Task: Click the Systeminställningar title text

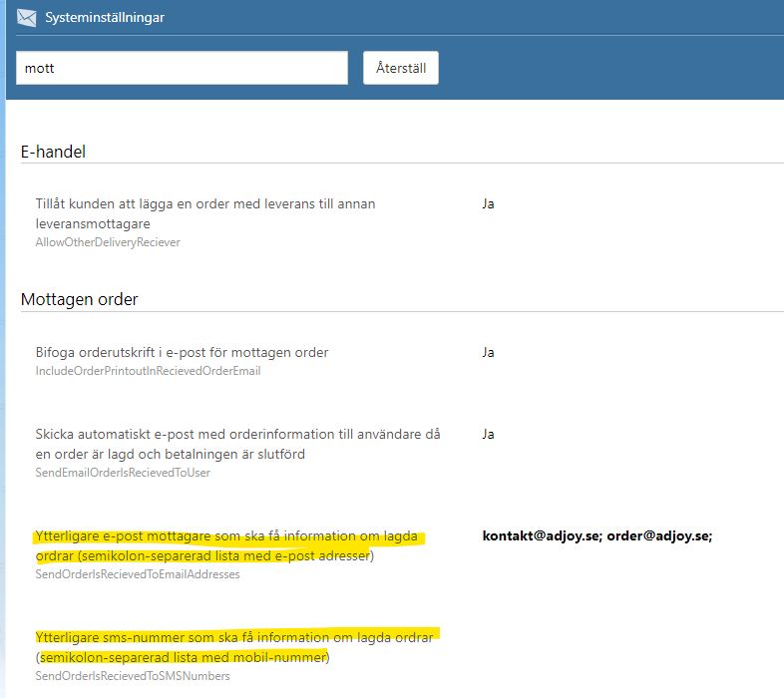Action: pos(105,18)
